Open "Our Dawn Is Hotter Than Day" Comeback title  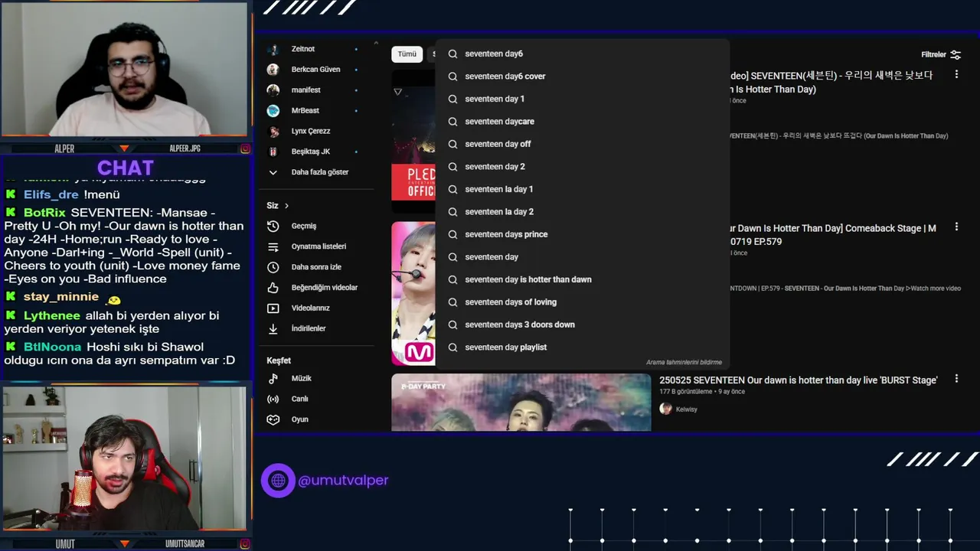point(832,235)
